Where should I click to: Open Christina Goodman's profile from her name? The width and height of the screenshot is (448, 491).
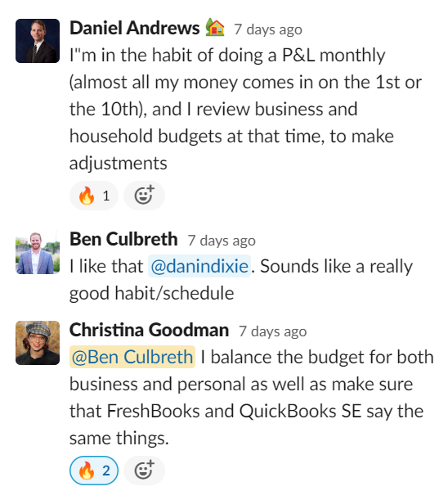(150, 330)
